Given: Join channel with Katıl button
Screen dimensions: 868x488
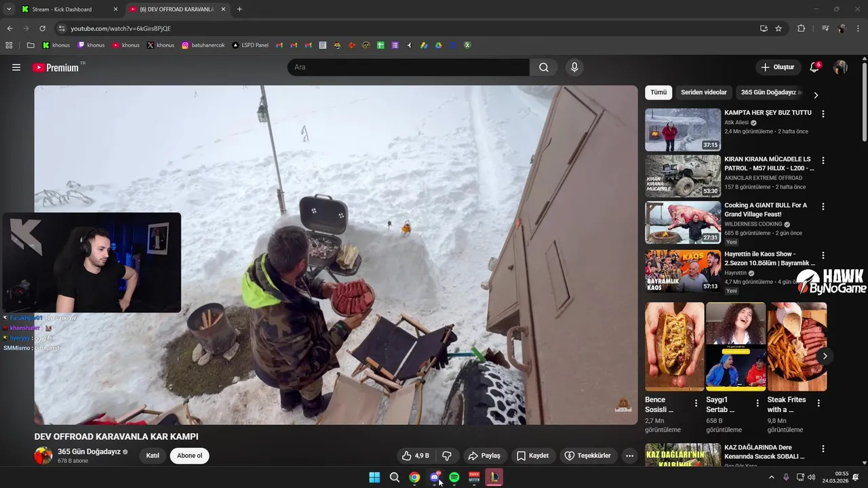Looking at the screenshot, I should pos(153,455).
